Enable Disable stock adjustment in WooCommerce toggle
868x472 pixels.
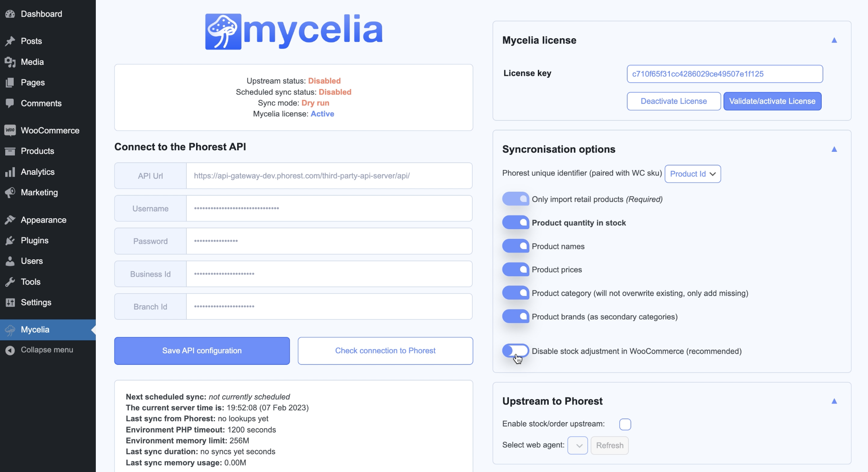(x=516, y=351)
